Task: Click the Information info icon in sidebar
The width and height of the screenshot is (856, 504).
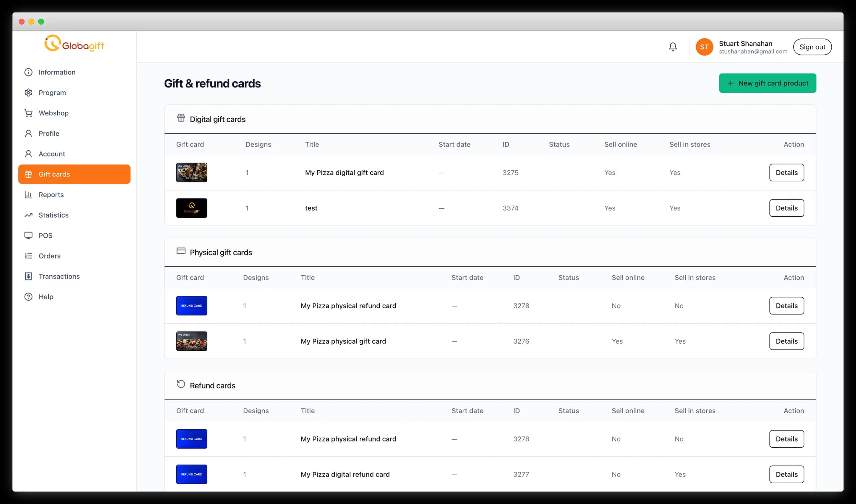Action: tap(29, 72)
